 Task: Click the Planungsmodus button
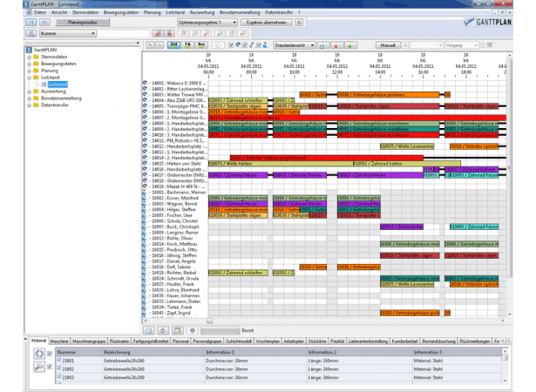(83, 23)
